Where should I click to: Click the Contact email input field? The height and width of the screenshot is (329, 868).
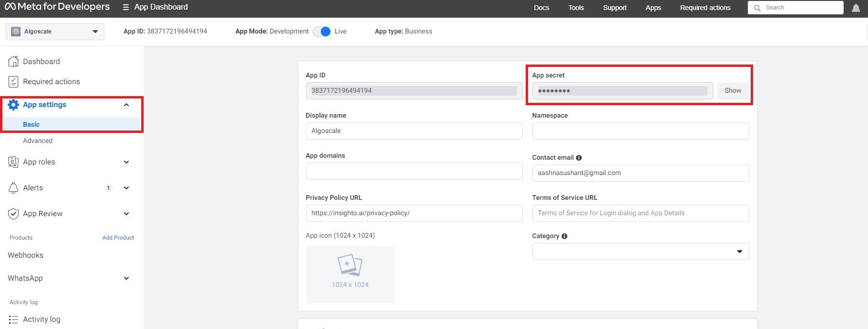(x=641, y=173)
